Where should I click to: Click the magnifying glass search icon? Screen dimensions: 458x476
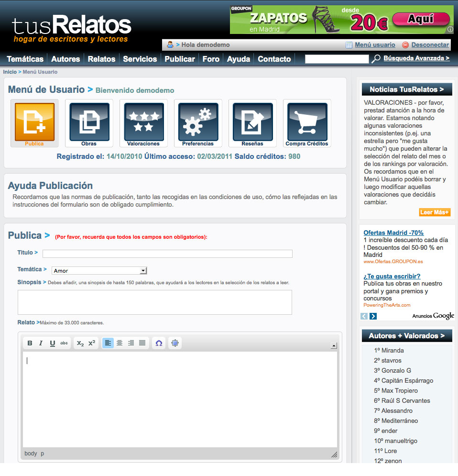tap(376, 59)
